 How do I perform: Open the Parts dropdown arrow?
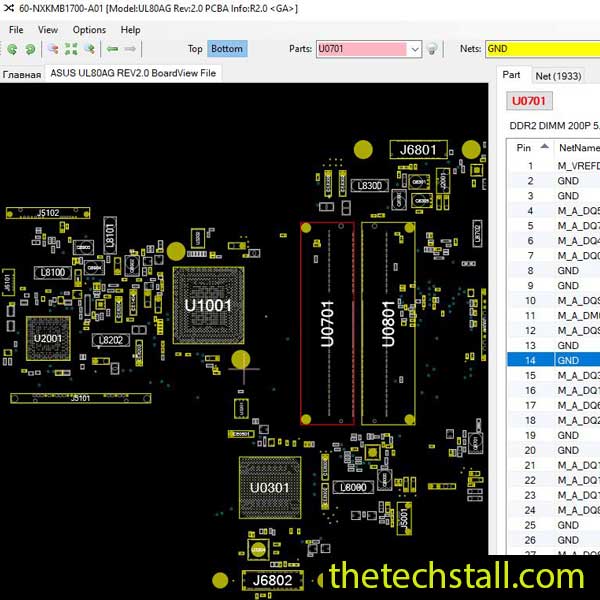point(415,49)
